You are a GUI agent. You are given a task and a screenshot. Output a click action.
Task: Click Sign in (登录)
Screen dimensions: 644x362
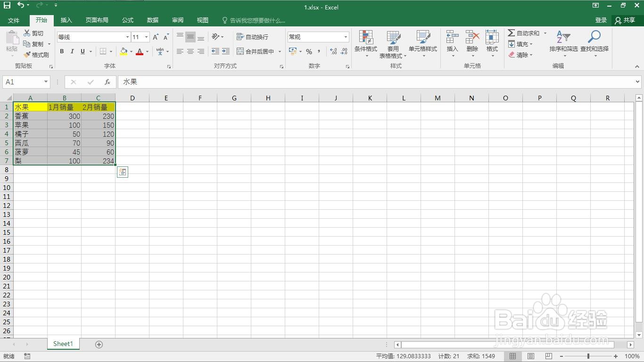(601, 20)
